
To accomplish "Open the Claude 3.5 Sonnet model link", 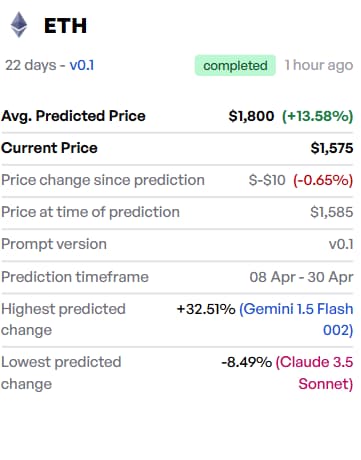I will coord(314,373).
